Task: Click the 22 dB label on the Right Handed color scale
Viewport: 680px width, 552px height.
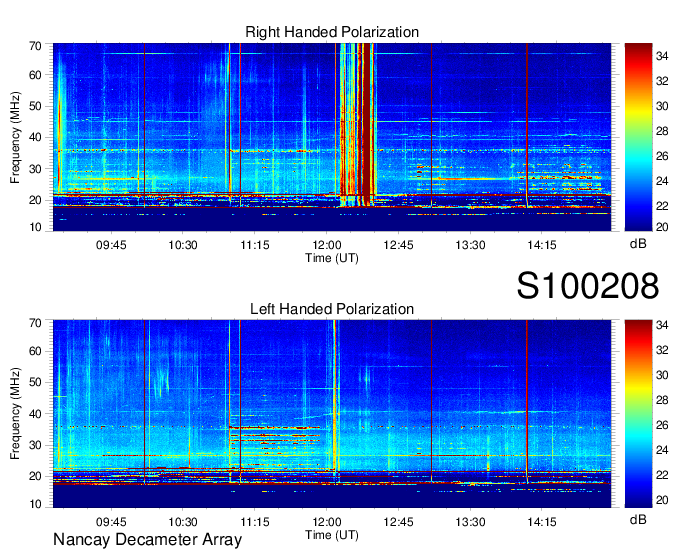Action: click(662, 206)
